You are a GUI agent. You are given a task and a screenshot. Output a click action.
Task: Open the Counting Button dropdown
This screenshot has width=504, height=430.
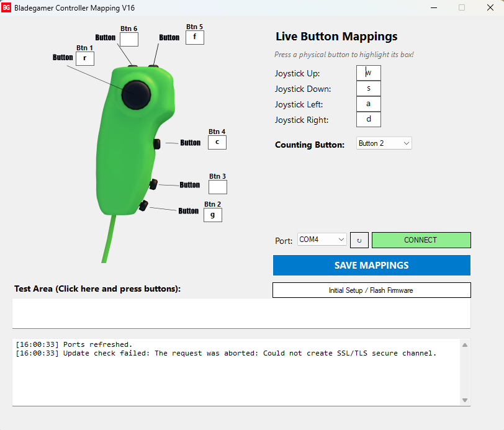(384, 143)
